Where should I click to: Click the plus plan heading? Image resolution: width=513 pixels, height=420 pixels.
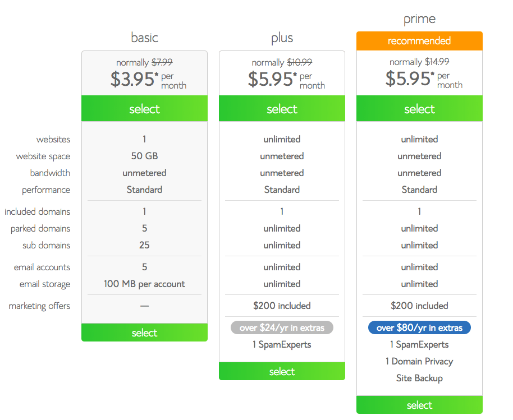coord(282,38)
